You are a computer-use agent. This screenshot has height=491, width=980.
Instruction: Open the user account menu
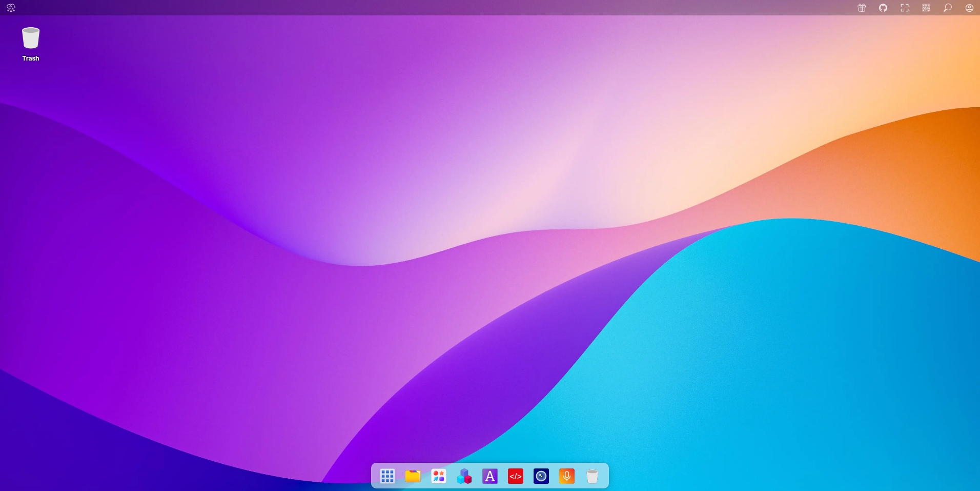tap(969, 8)
